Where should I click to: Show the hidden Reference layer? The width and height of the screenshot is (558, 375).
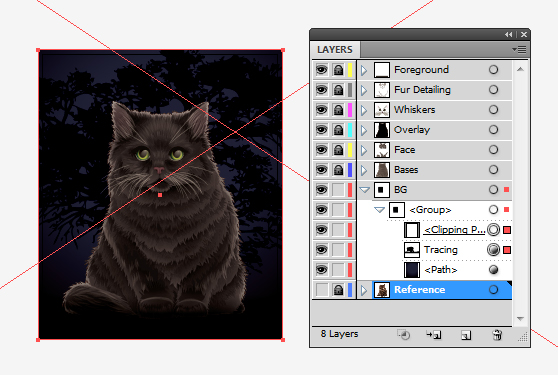coord(321,290)
